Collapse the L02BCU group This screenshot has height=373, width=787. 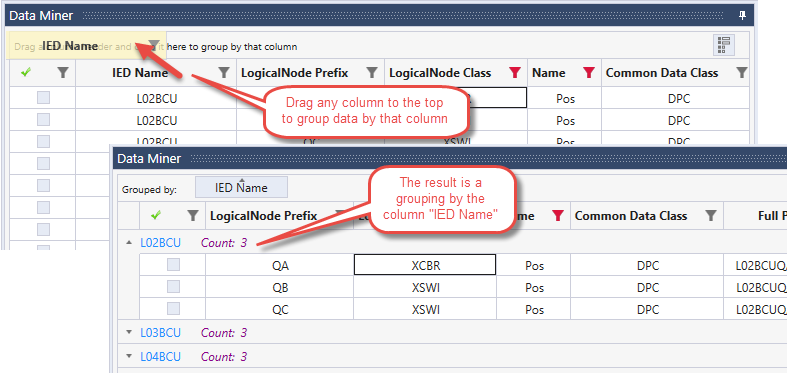point(130,242)
